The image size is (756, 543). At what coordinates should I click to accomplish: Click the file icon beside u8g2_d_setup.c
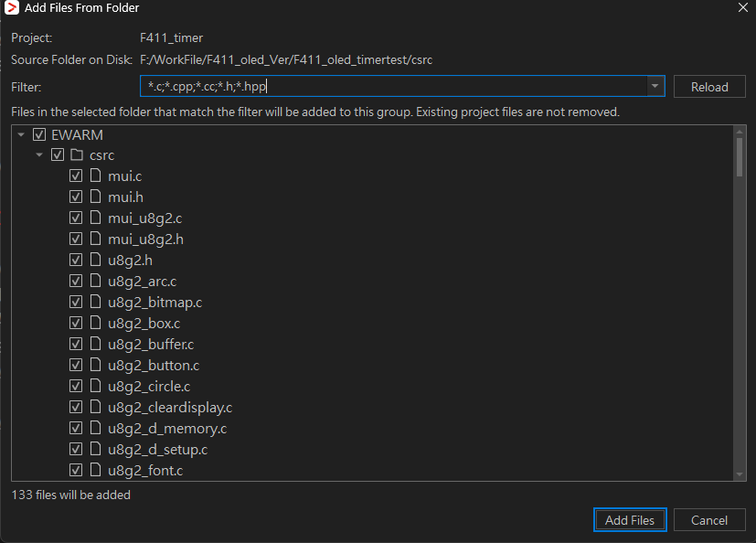pos(95,449)
